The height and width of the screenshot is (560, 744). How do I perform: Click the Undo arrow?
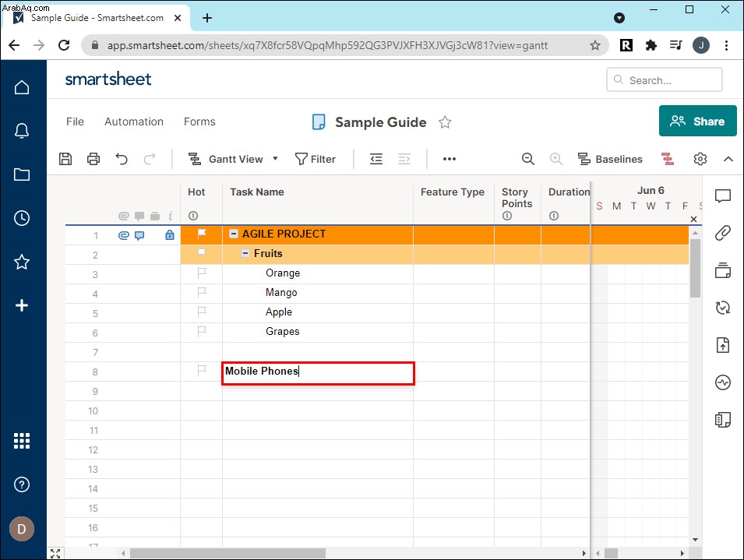(122, 159)
